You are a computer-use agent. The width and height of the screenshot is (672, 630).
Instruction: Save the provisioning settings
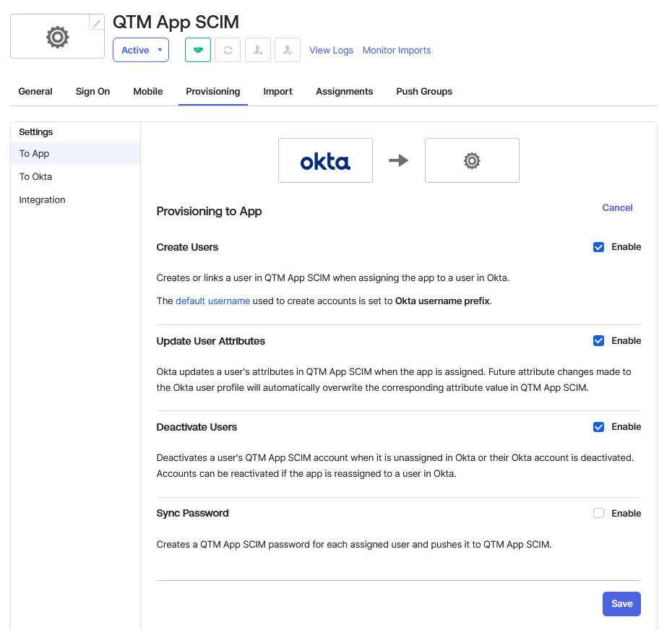[x=621, y=603]
